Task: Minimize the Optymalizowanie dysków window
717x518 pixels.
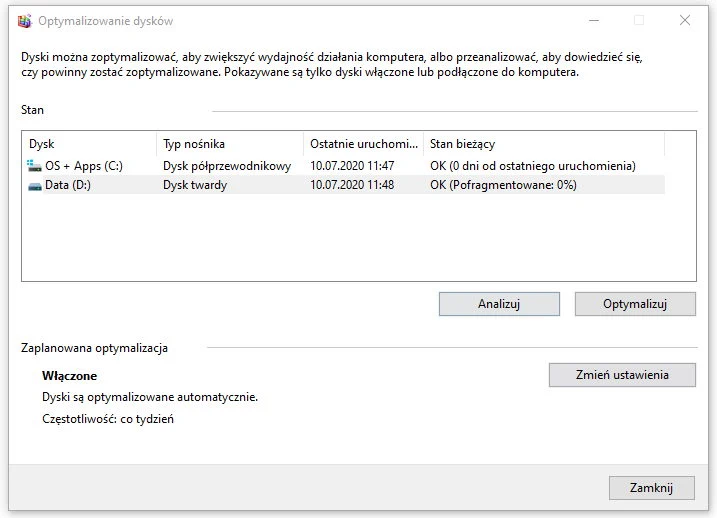Action: click(593, 20)
